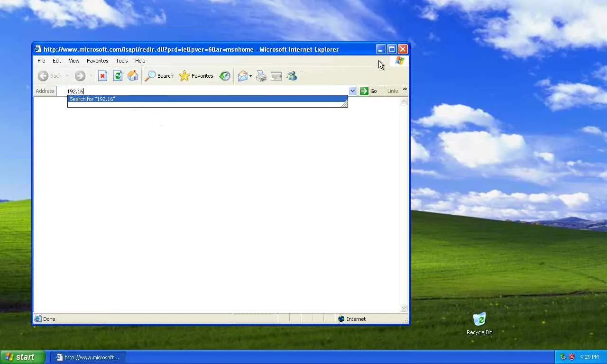
Task: Stop page loading with the red X icon
Action: (x=102, y=76)
